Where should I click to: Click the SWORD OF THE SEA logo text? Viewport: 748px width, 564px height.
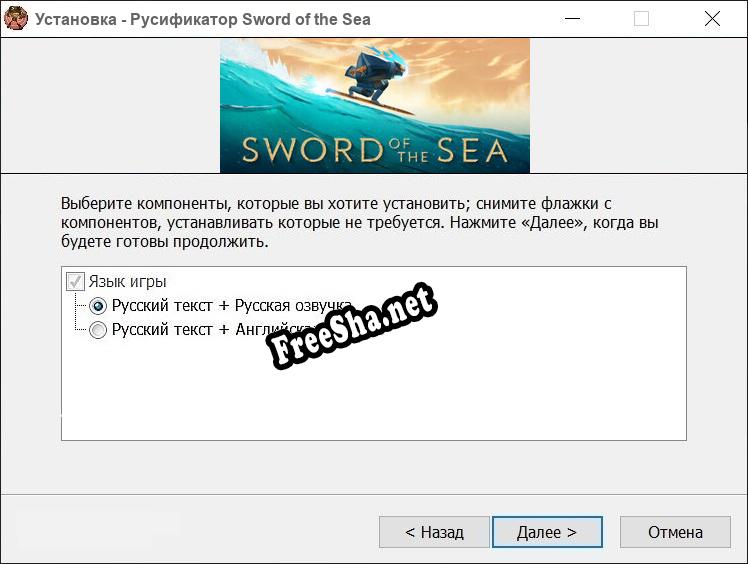pos(374,150)
